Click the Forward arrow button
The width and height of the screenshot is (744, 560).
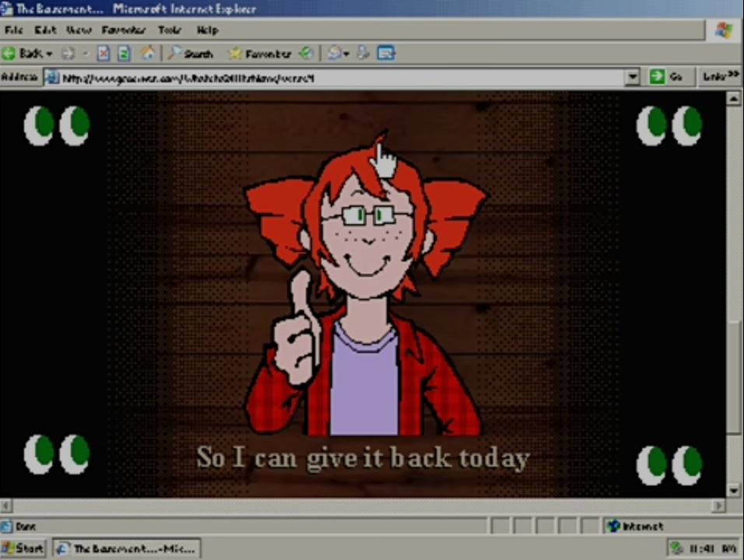tap(68, 54)
